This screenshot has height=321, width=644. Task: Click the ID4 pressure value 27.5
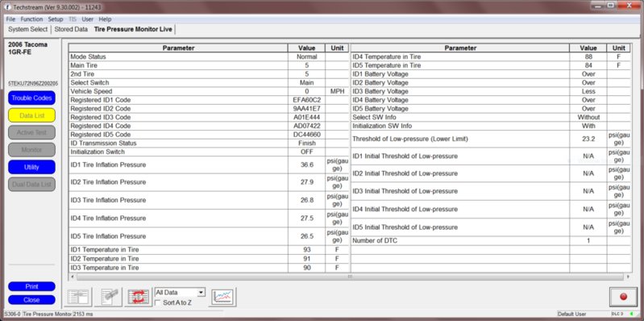pos(307,219)
